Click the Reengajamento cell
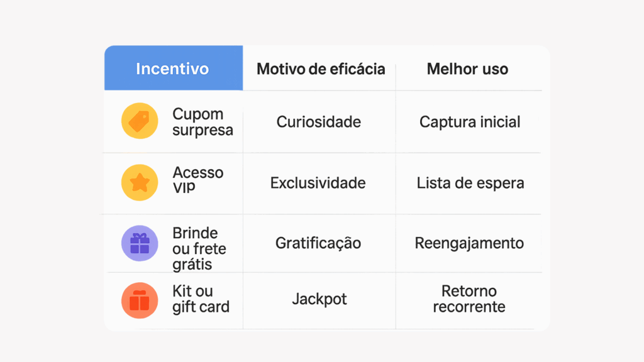The width and height of the screenshot is (644, 362). pyautogui.click(x=469, y=243)
